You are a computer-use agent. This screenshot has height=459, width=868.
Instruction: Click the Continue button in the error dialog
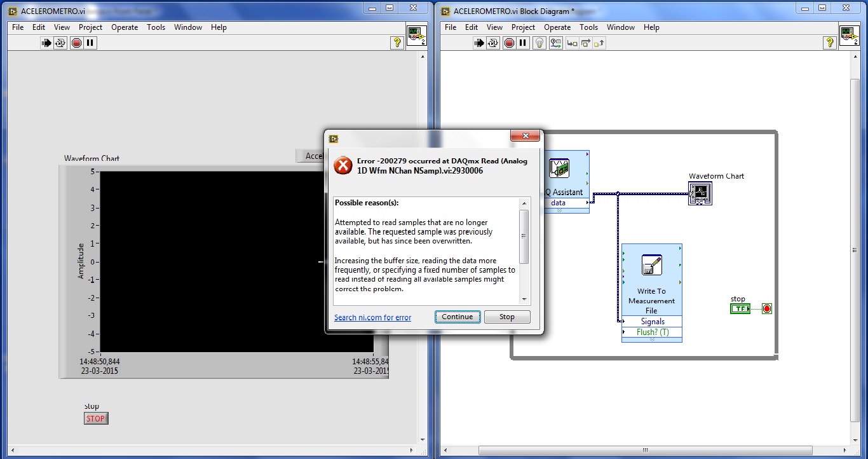(458, 317)
